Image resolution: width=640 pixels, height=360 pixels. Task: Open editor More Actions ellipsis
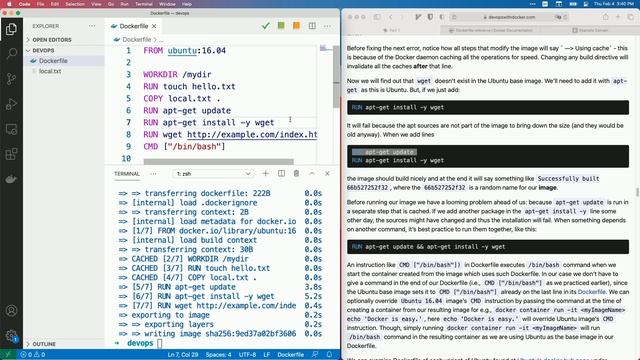click(327, 26)
